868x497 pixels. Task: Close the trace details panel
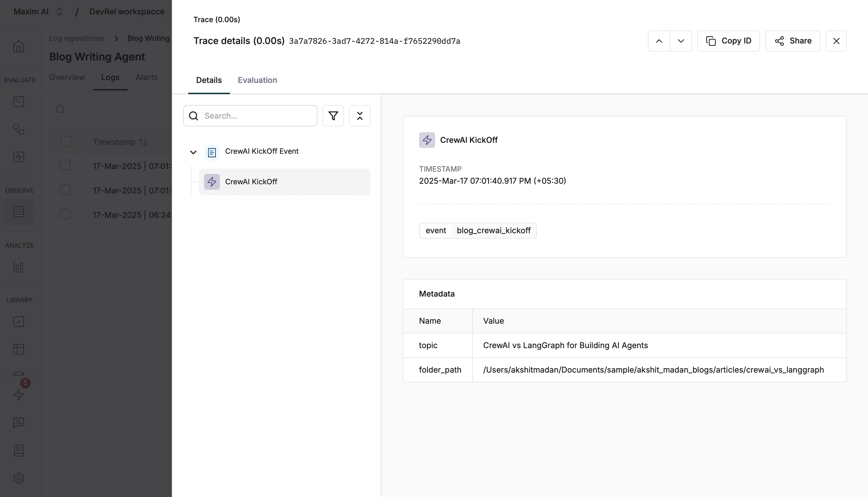pos(836,41)
